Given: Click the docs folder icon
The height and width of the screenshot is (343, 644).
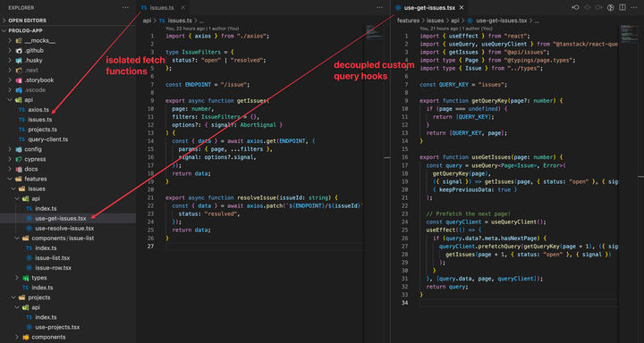Looking at the screenshot, I should pyautogui.click(x=19, y=169).
